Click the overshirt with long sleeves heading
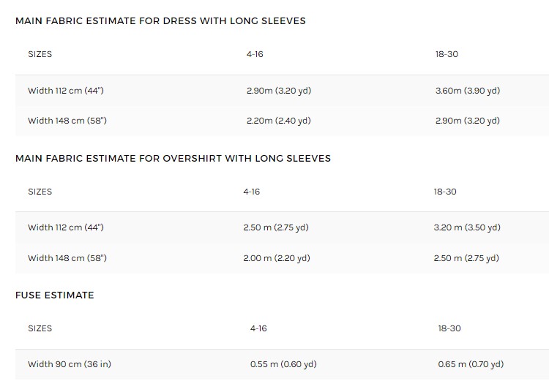 pyautogui.click(x=173, y=158)
